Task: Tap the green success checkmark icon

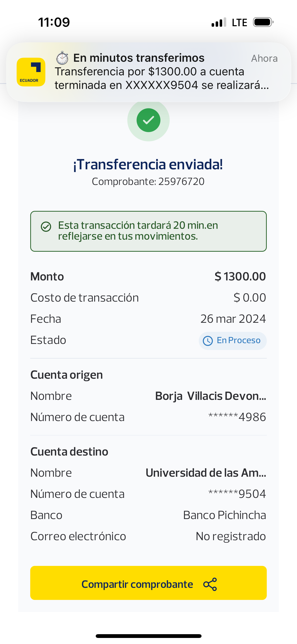Action: [148, 120]
